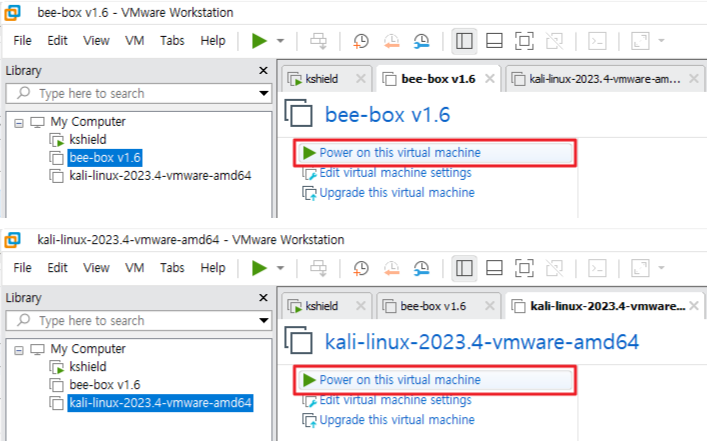Viewport: 712px width, 441px height.
Task: Click stretch guest icon in bee-box window toolbar
Action: click(x=640, y=41)
